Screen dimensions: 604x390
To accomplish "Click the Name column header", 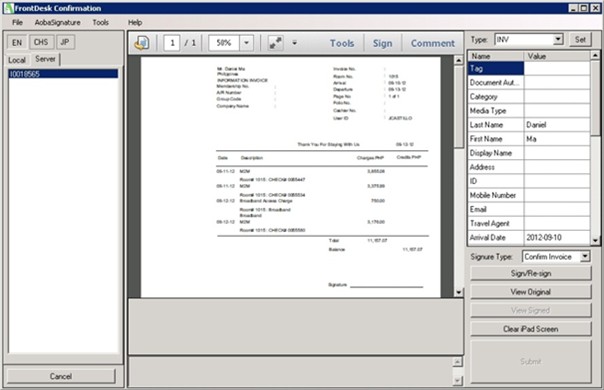I will pos(496,56).
